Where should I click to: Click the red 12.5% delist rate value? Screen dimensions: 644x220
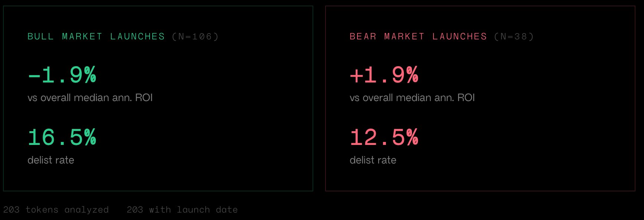(384, 137)
